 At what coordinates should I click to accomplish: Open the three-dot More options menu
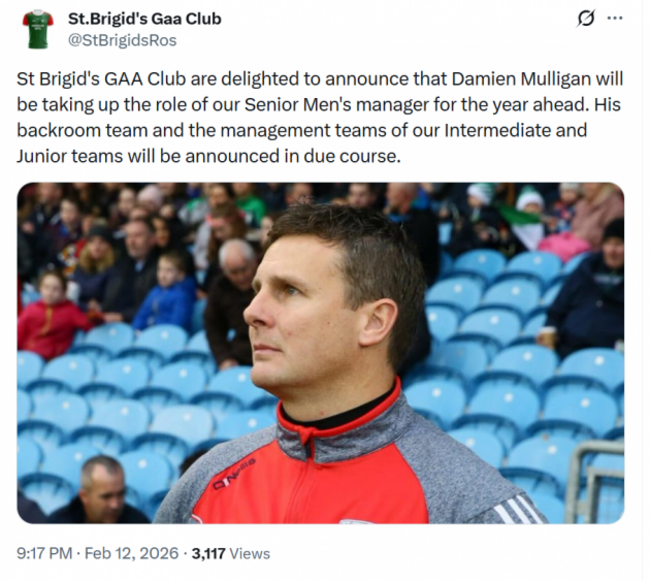[615, 19]
